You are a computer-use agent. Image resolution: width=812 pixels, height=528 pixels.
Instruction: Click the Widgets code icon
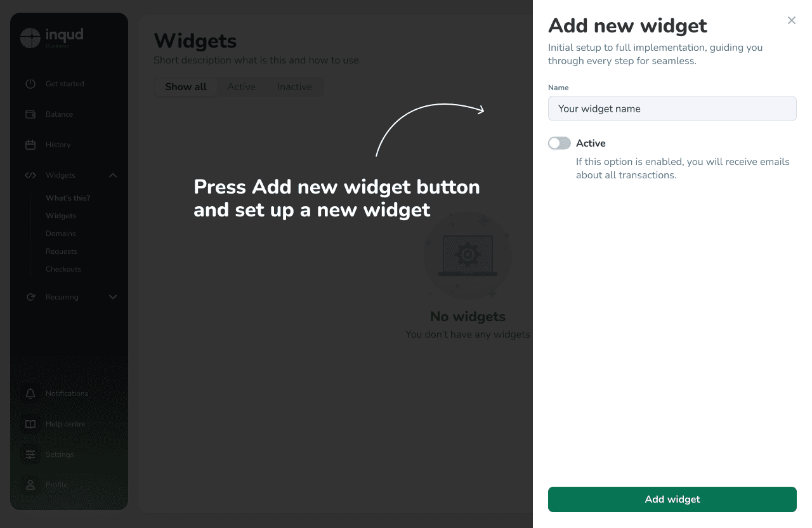[x=30, y=175]
